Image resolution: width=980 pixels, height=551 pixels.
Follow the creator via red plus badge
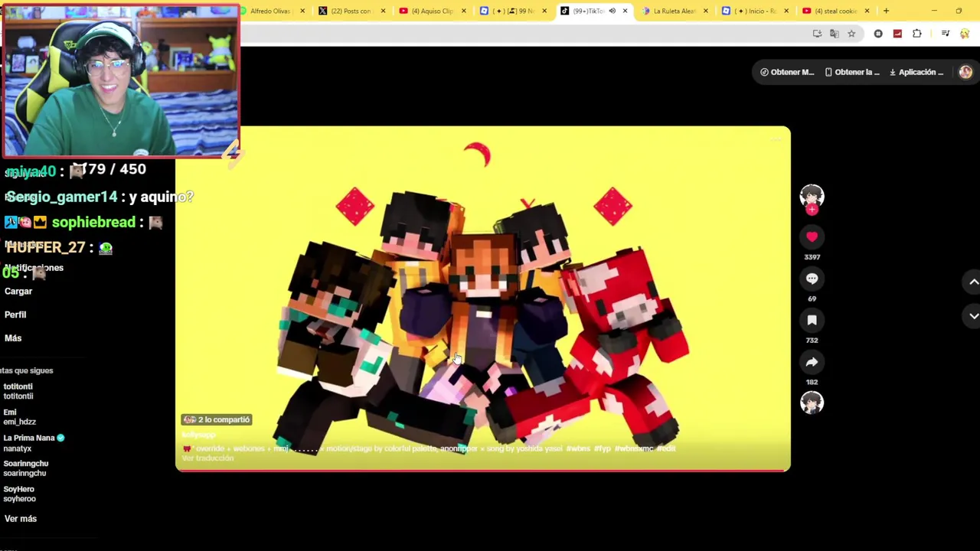point(812,210)
